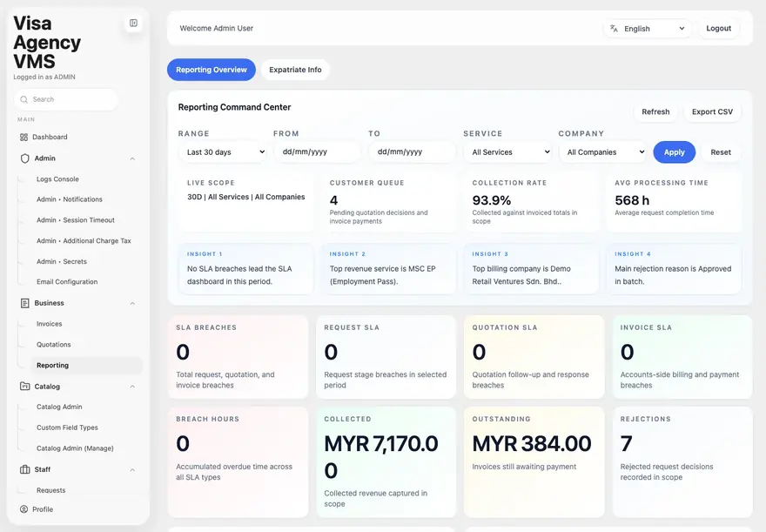The image size is (766, 532).
Task: Click the Insight 4 rejection reason text
Action: (x=673, y=275)
